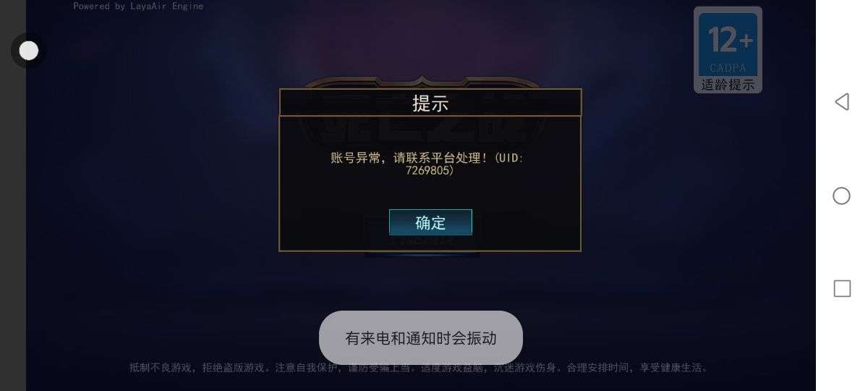Viewport: 868px width, 391px height.
Task: Select the dark ring around the floating ball
Action: [29, 51]
